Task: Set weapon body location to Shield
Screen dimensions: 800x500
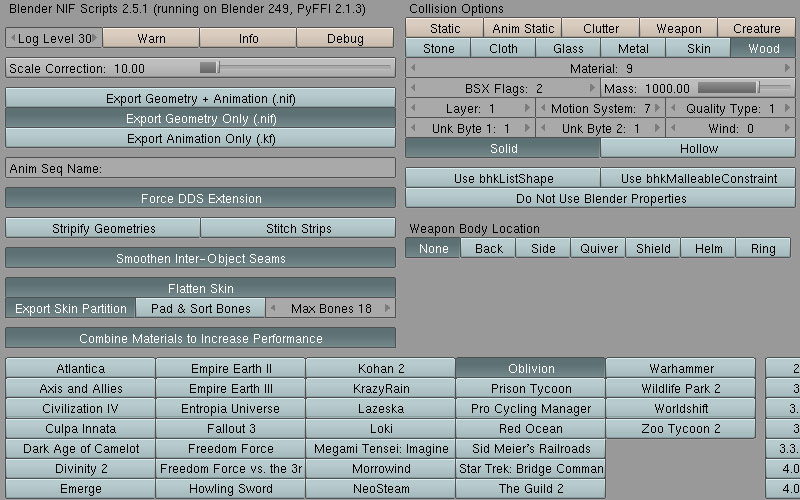Action: (653, 248)
